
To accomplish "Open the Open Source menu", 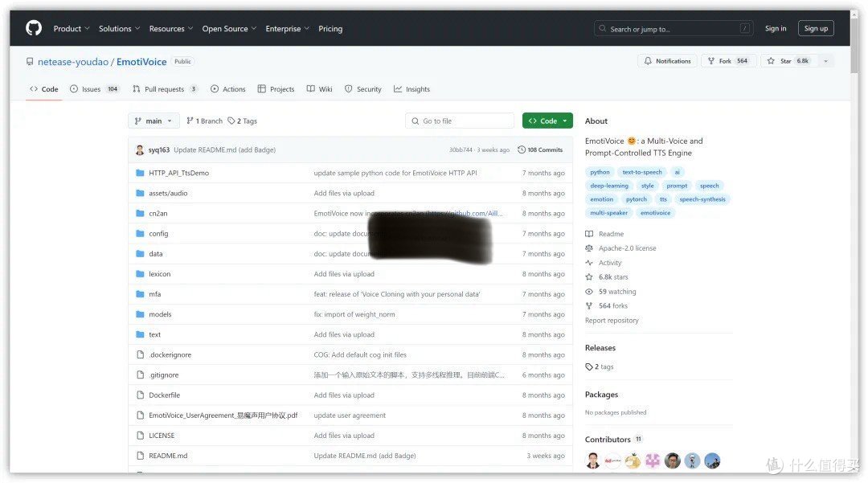I will click(x=228, y=28).
